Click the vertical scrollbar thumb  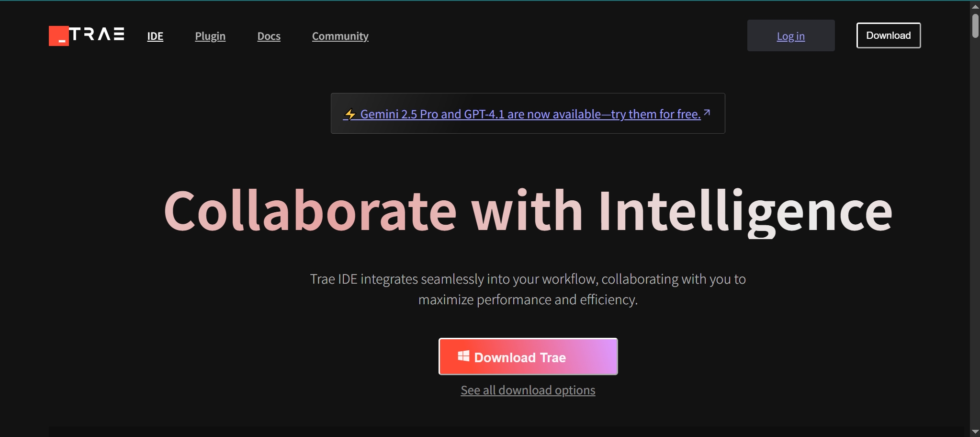(975, 26)
